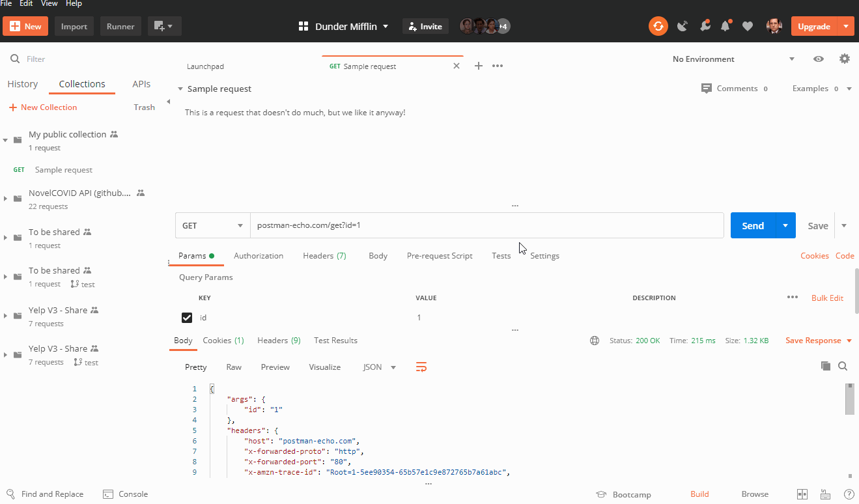Viewport: 859px width, 504px height.
Task: Uncheck the id query param checkbox
Action: 187,318
